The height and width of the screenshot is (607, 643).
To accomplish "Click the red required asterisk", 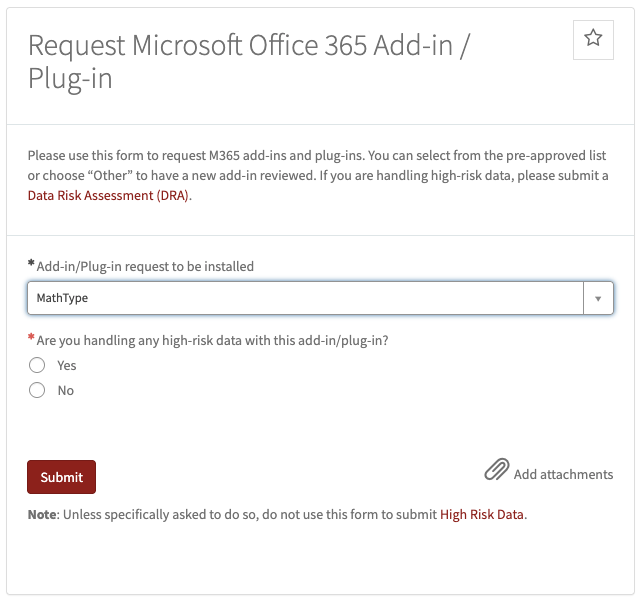I will [31, 337].
